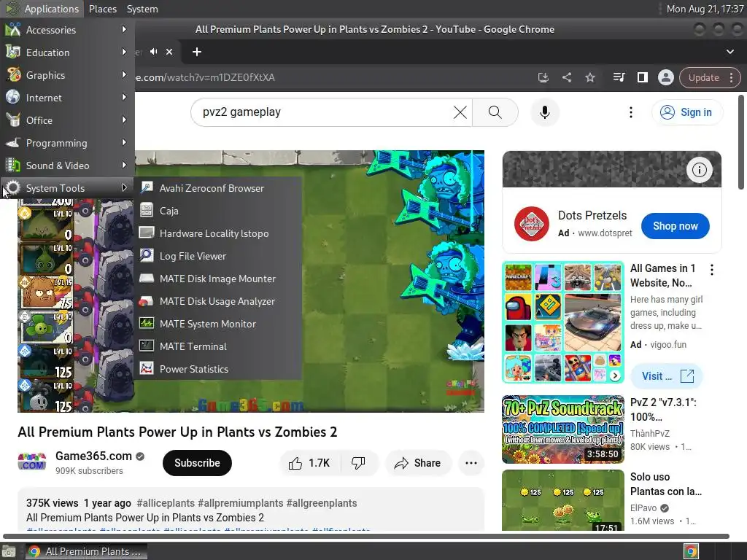Open Hardware Locality lstopo
747x560 pixels.
click(218, 233)
